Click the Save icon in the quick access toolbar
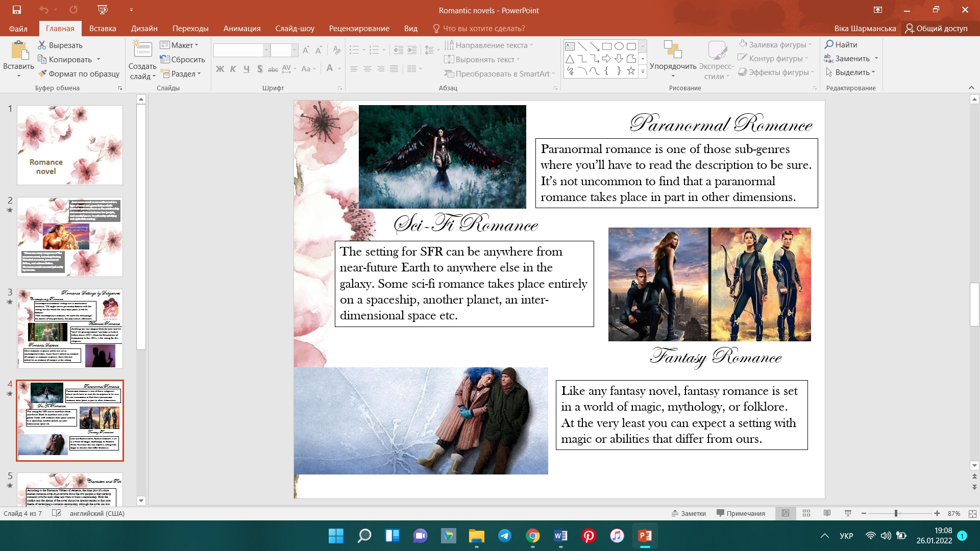Image resolution: width=980 pixels, height=551 pixels. [17, 10]
